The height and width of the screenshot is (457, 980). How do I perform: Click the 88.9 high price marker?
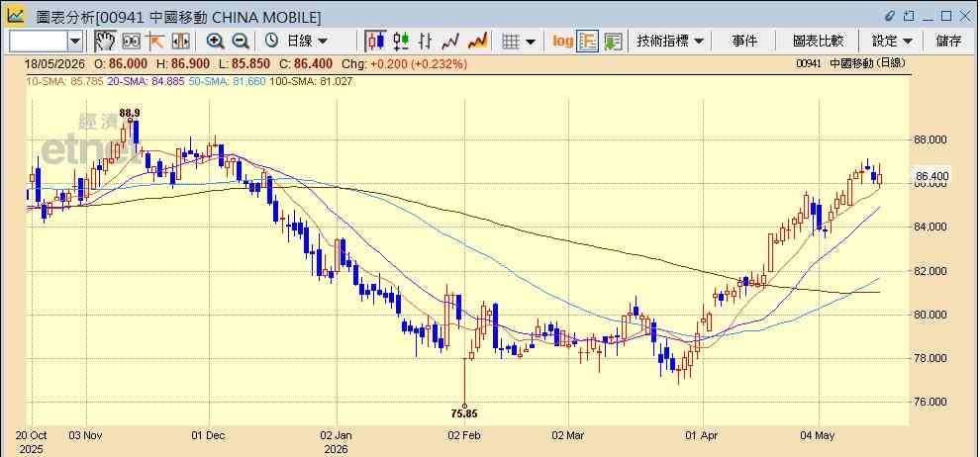tap(130, 113)
